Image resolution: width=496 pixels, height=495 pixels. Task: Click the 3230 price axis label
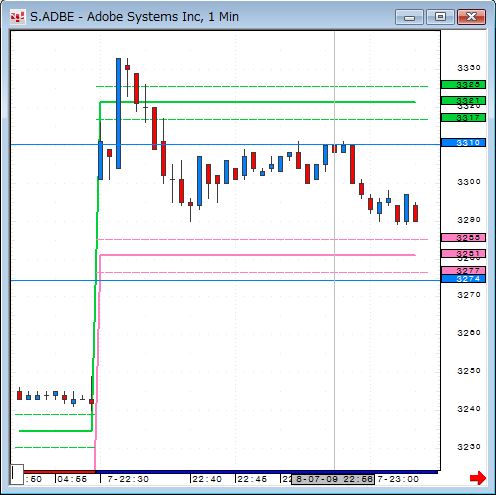(x=469, y=447)
